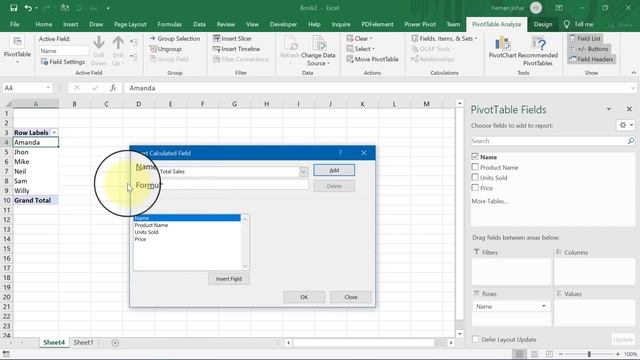
Task: Open the gear Tools menu in field pane
Action: click(626, 125)
